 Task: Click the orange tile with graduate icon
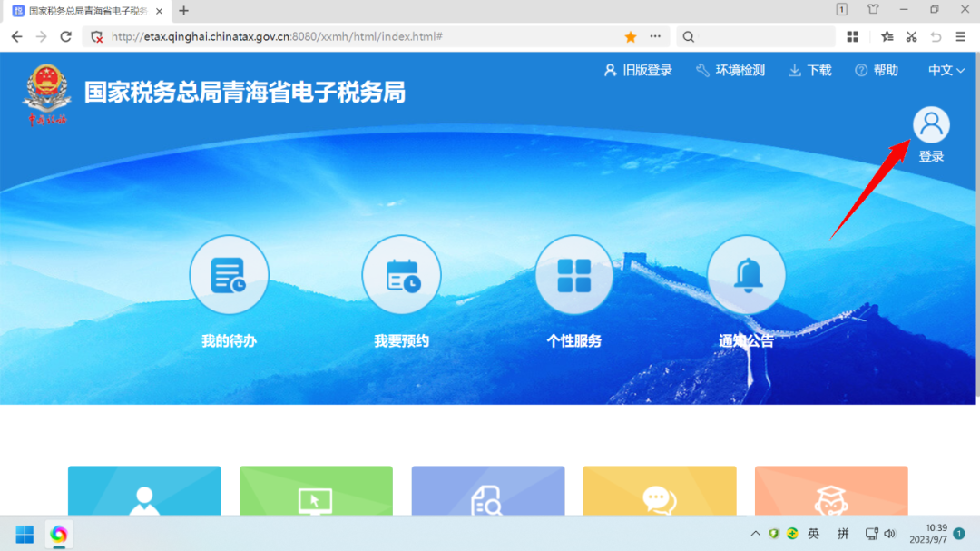click(831, 491)
